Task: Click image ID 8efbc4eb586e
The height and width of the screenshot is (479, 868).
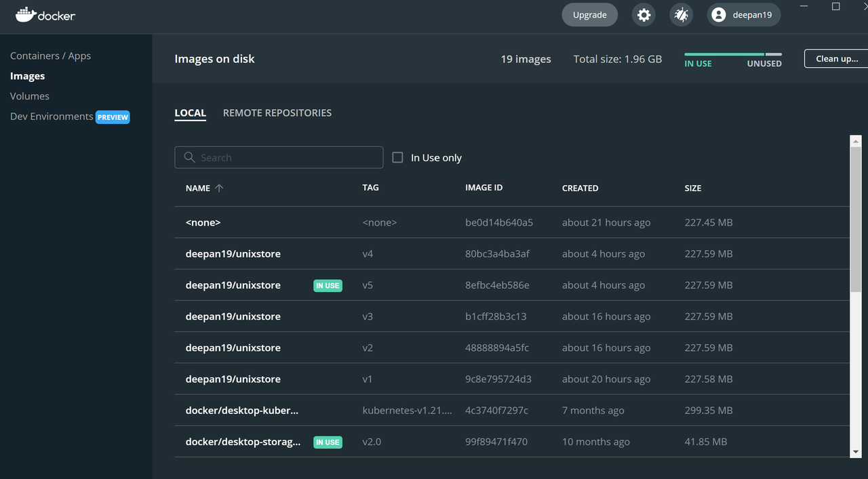Action: [x=497, y=285]
